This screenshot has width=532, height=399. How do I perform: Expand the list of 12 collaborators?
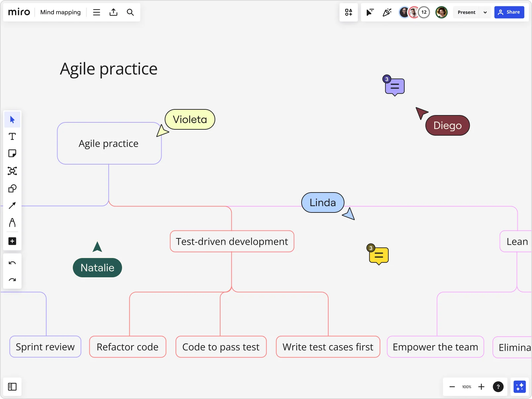click(424, 12)
